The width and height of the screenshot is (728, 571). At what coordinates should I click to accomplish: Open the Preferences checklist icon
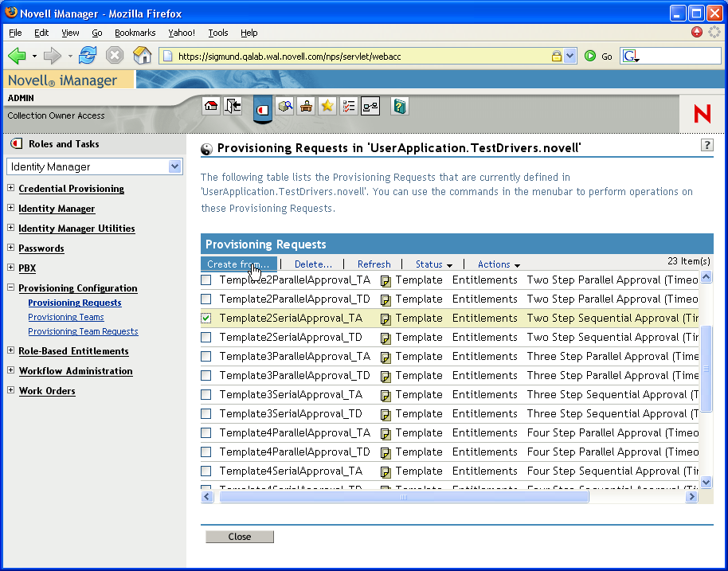(348, 105)
